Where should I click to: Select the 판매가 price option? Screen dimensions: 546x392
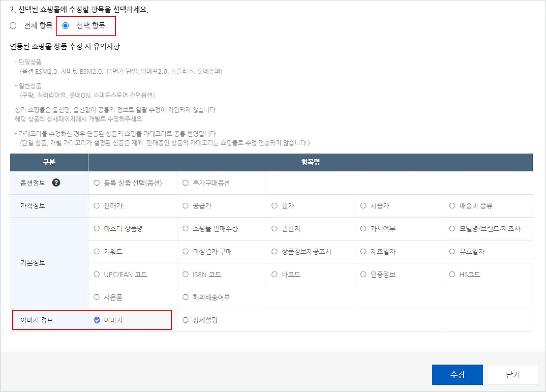[x=97, y=206]
